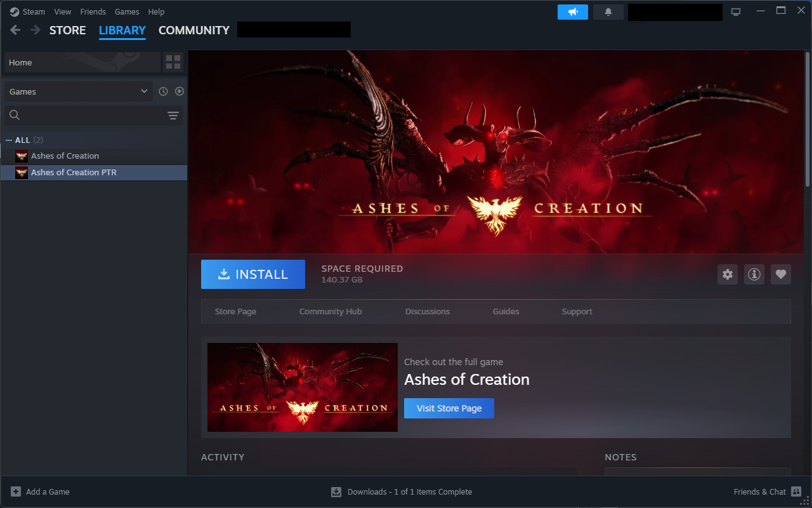Screen dimensions: 812x508
Task: Click the Home button in sidebar
Action: [x=82, y=62]
